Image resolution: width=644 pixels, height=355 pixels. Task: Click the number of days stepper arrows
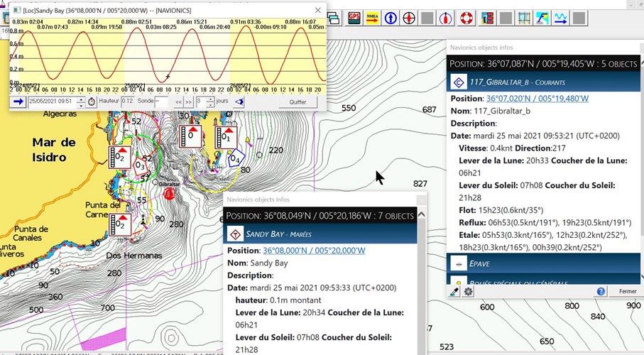pos(212,102)
